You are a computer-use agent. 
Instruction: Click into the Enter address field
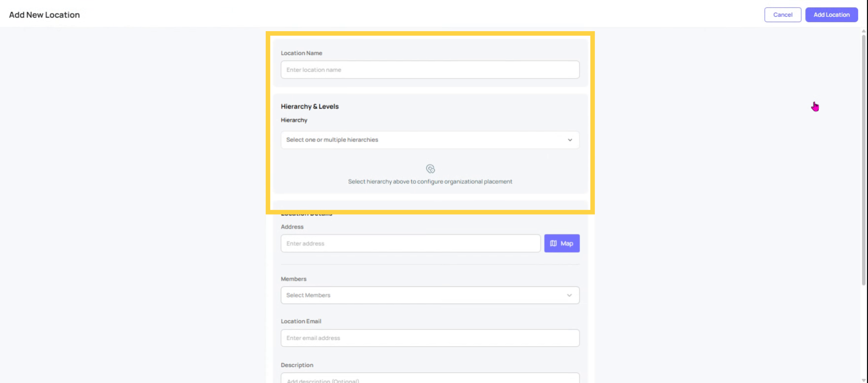click(410, 243)
